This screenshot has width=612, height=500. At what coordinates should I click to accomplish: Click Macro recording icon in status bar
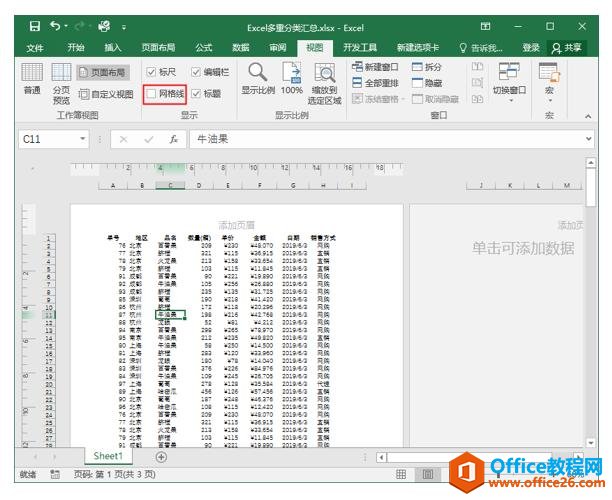pos(55,474)
